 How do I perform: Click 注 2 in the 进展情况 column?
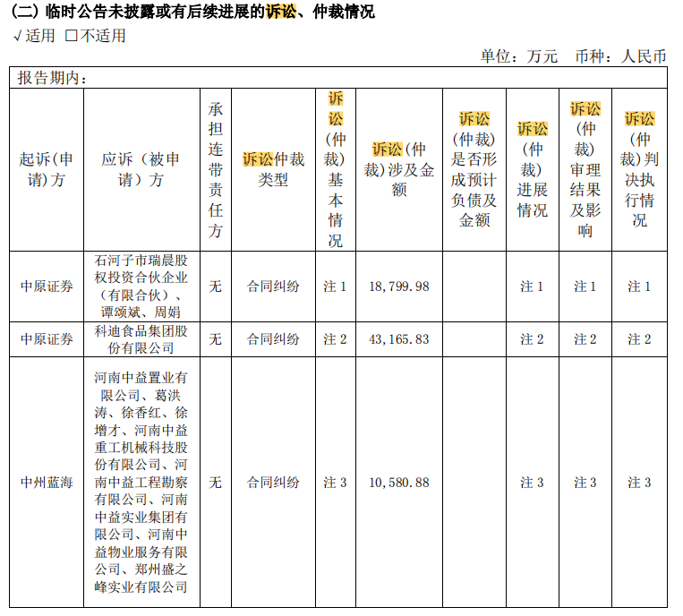coord(532,339)
